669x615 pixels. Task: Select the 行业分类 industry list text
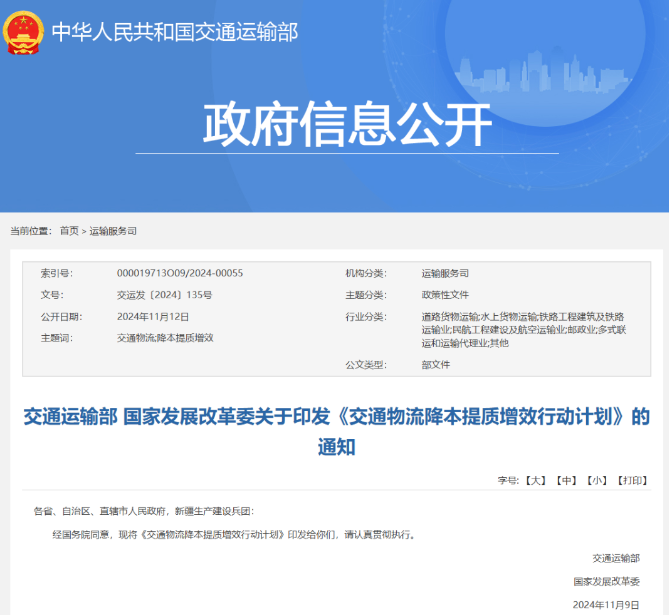[524, 330]
